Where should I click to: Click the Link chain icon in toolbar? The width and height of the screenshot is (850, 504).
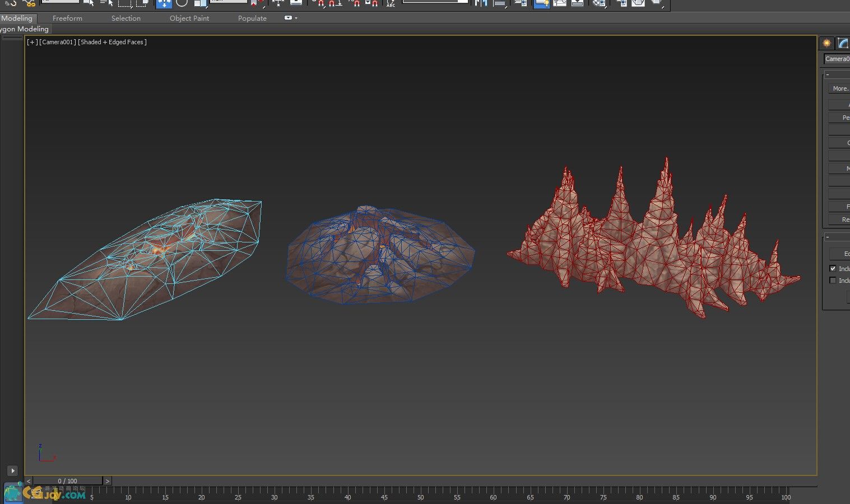(28, 3)
